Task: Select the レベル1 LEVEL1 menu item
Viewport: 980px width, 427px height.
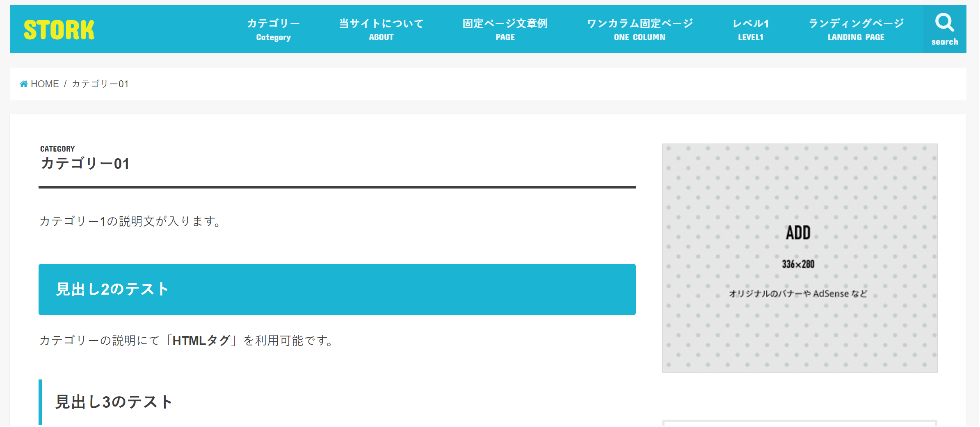Action: (x=751, y=30)
